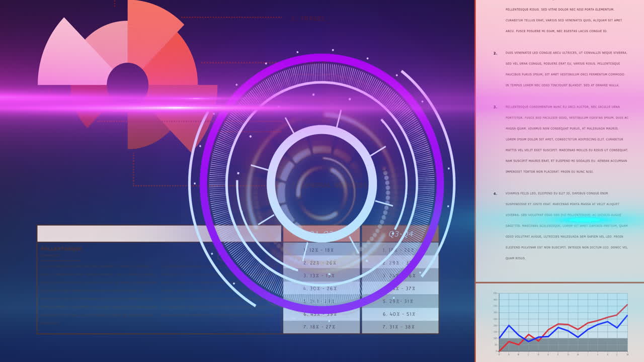Click the white ring at scanner center
Screen dimensions: 644x362
322,132
